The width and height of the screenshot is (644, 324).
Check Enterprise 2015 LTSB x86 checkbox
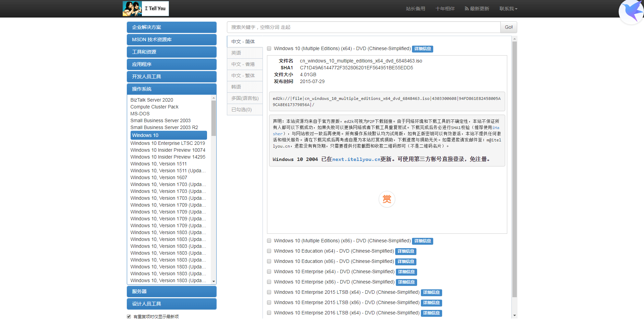[x=269, y=303]
